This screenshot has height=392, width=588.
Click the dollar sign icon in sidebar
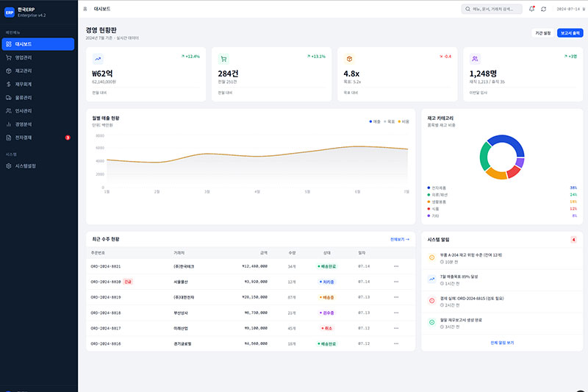[x=9, y=84]
